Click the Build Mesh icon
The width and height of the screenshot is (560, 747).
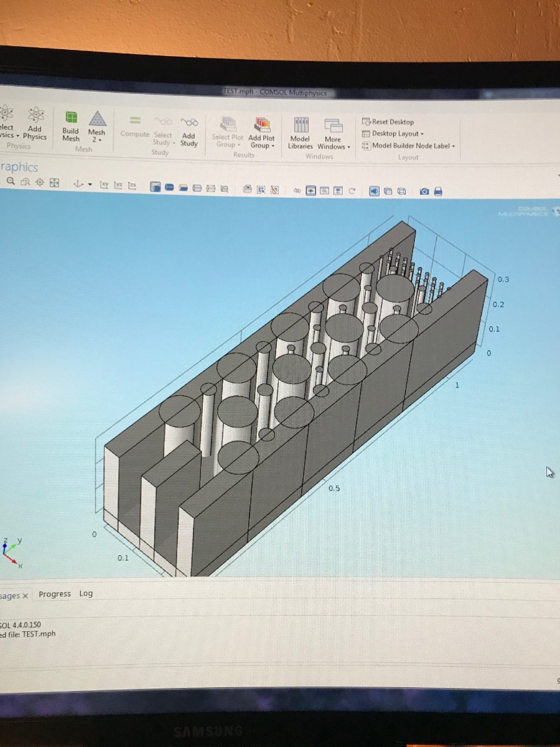(x=71, y=118)
